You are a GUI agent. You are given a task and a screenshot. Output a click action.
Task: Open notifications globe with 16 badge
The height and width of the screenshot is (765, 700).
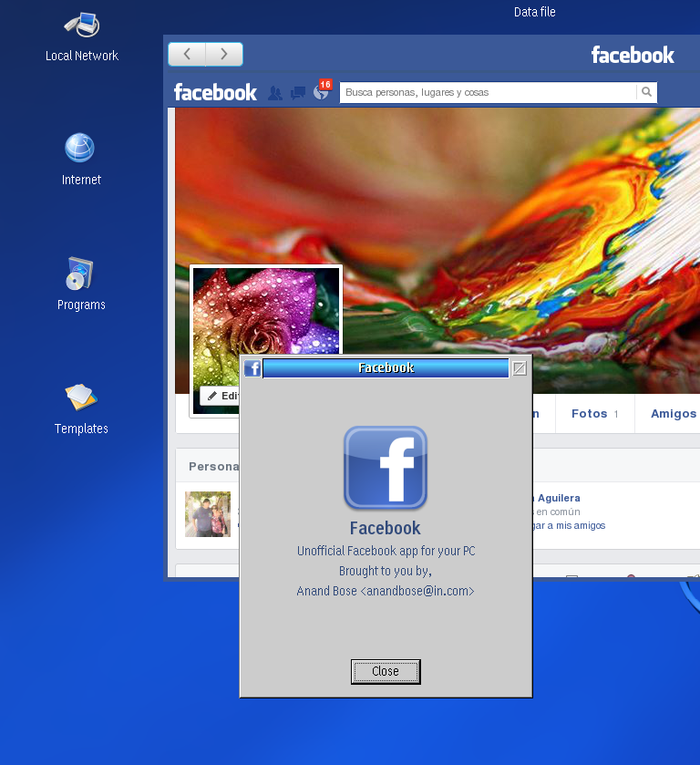coord(322,89)
